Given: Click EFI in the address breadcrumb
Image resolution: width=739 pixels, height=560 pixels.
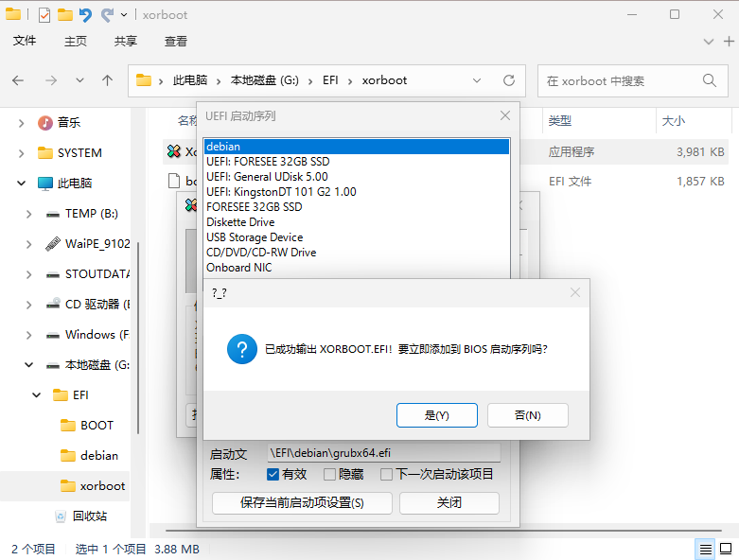Looking at the screenshot, I should (330, 80).
